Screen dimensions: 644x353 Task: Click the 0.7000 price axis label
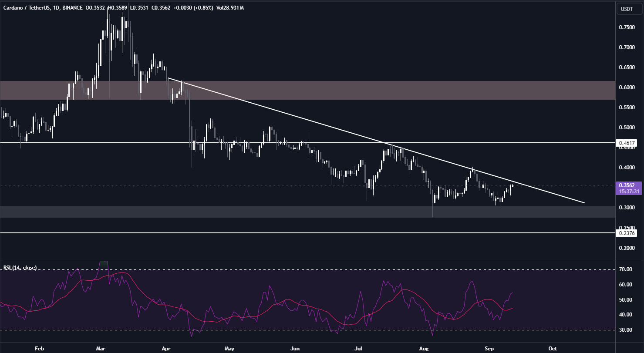click(x=627, y=47)
